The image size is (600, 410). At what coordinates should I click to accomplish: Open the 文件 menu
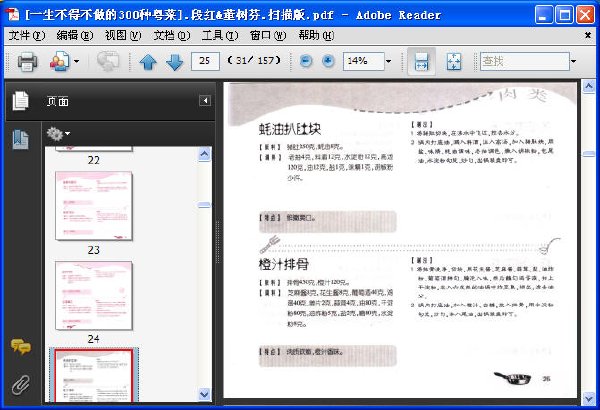point(27,36)
